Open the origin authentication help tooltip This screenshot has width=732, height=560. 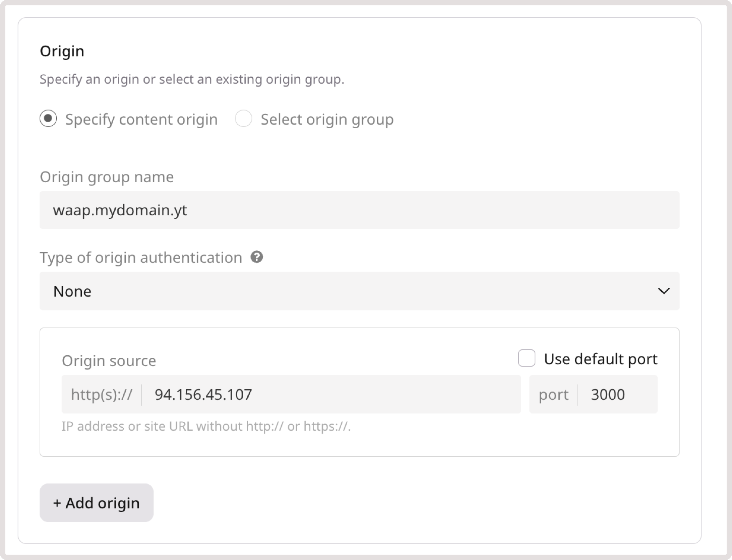pyautogui.click(x=257, y=257)
